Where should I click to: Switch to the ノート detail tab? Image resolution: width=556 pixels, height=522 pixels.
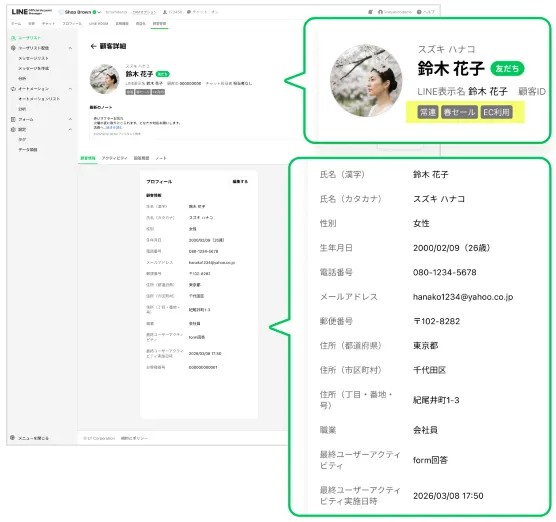pyautogui.click(x=161, y=158)
